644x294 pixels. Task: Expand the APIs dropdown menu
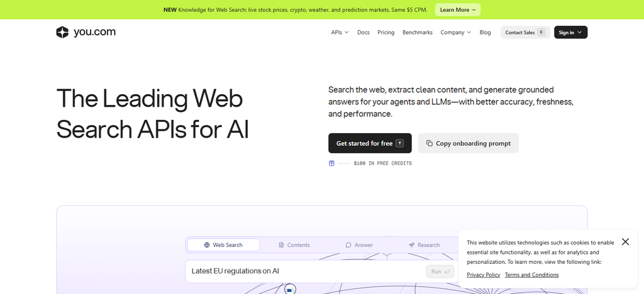pos(340,33)
